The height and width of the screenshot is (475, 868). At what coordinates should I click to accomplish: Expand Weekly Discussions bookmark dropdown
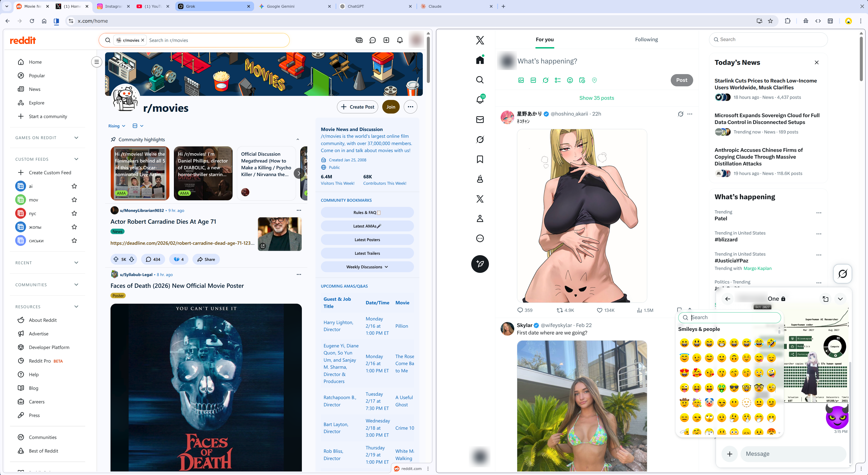click(367, 267)
